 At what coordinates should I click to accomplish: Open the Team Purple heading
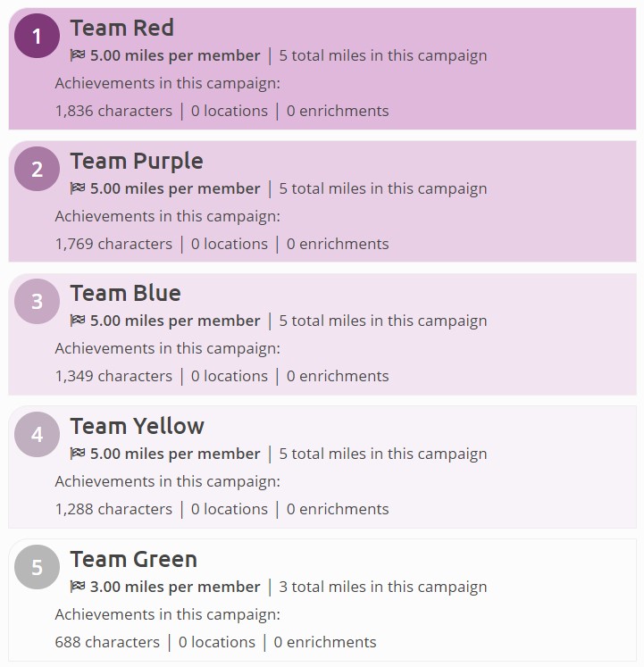(137, 162)
